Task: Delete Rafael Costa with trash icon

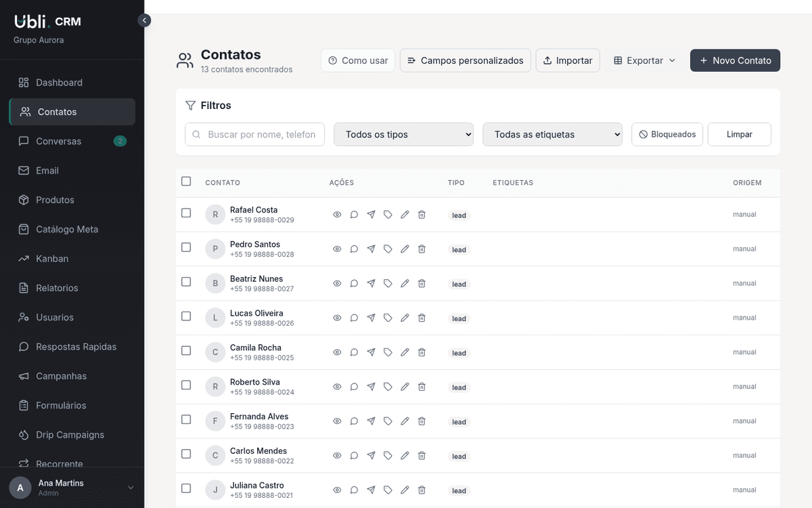Action: (x=422, y=215)
